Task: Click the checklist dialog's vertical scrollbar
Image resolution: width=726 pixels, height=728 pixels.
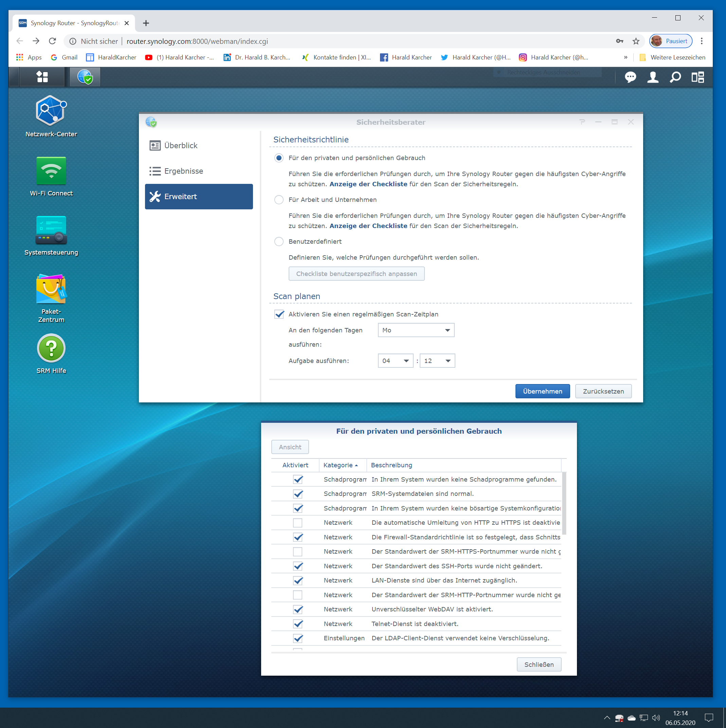Action: tap(564, 503)
